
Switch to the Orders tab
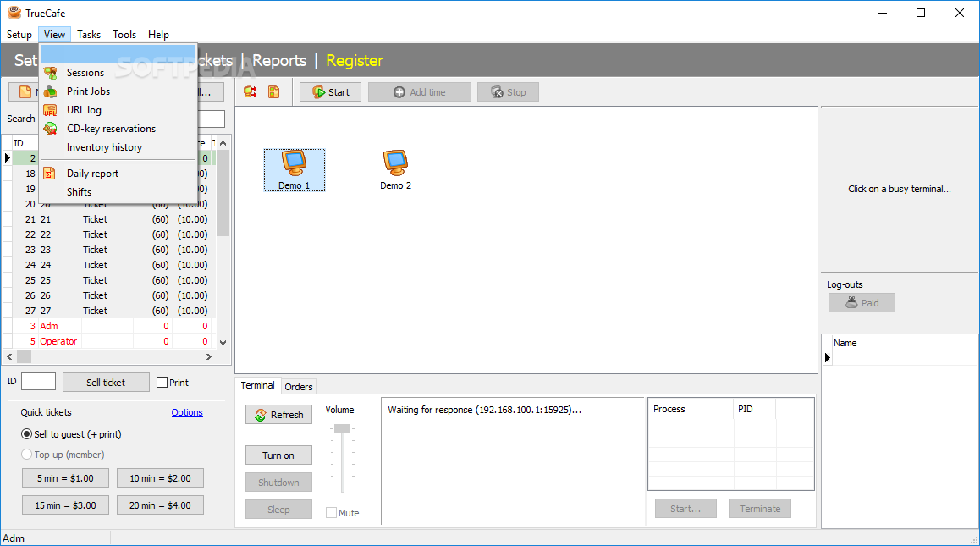tap(299, 387)
